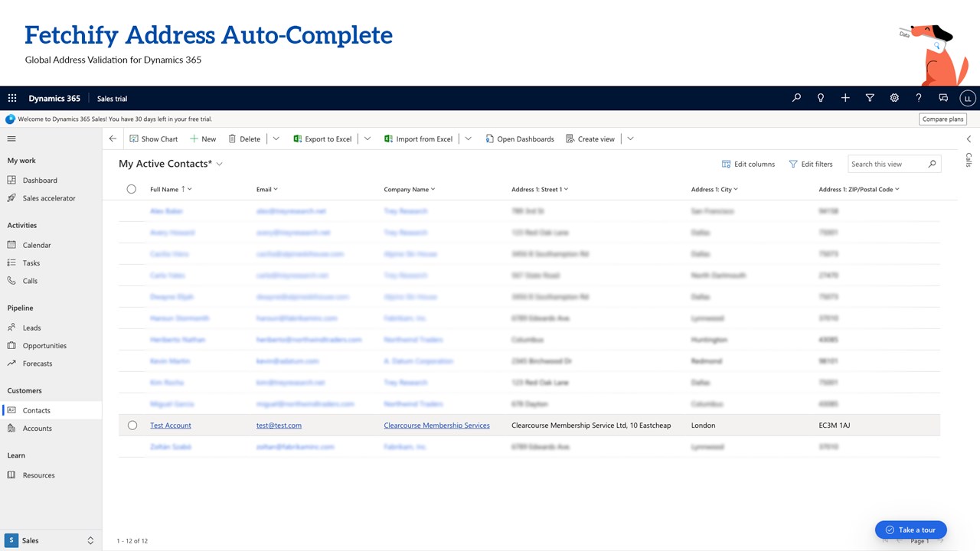
Task: Expand the dropdown arrow next to Delete
Action: (x=276, y=139)
